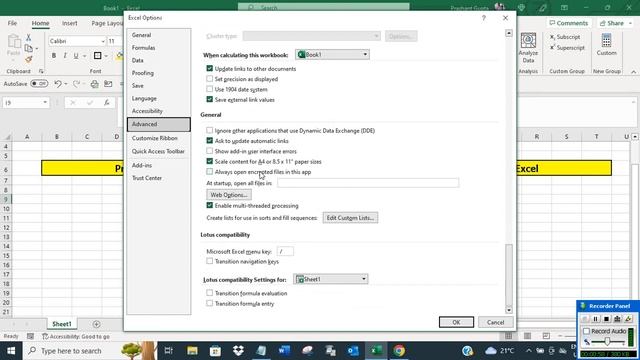640x360 pixels.
Task: Click the Cut scissors icon in Clipboard
Action: (28, 38)
